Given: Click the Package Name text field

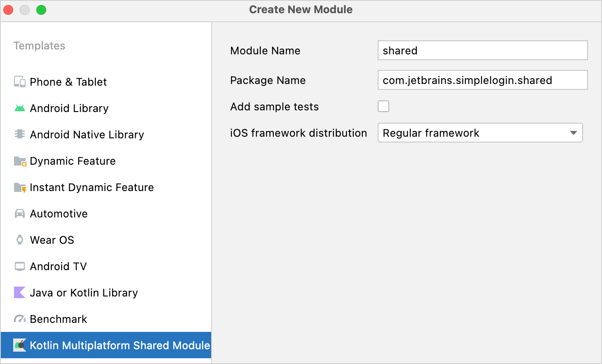Looking at the screenshot, I should click(x=482, y=80).
